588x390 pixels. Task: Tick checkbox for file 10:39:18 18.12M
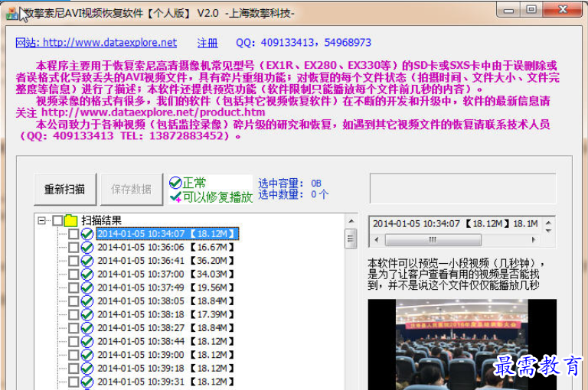[73, 369]
